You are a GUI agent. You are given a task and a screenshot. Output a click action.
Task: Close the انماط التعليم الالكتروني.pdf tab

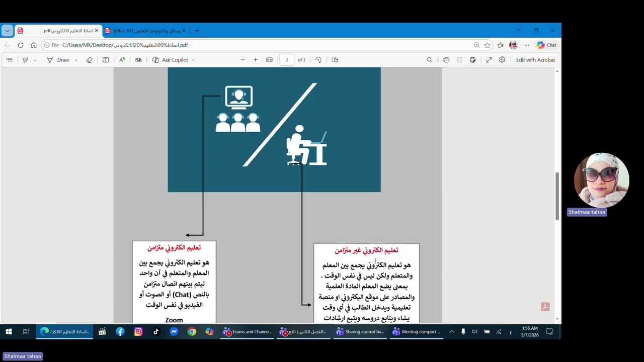[96, 31]
